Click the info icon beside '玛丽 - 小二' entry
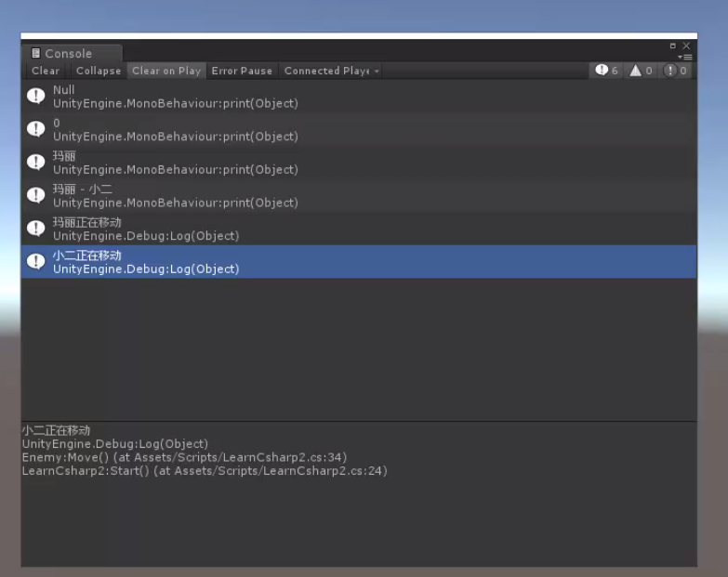Screen dimensions: 728x577 (x=35, y=195)
